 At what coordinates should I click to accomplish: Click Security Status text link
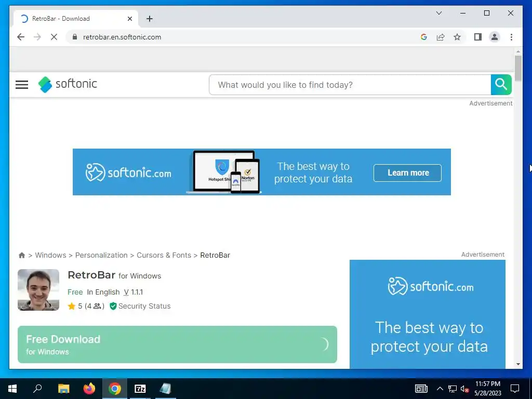[144, 306]
